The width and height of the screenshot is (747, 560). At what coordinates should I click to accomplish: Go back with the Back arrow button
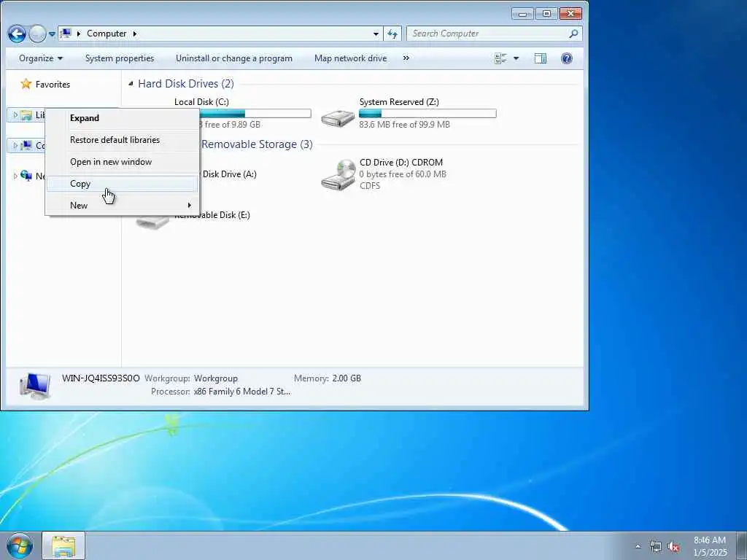(x=17, y=34)
